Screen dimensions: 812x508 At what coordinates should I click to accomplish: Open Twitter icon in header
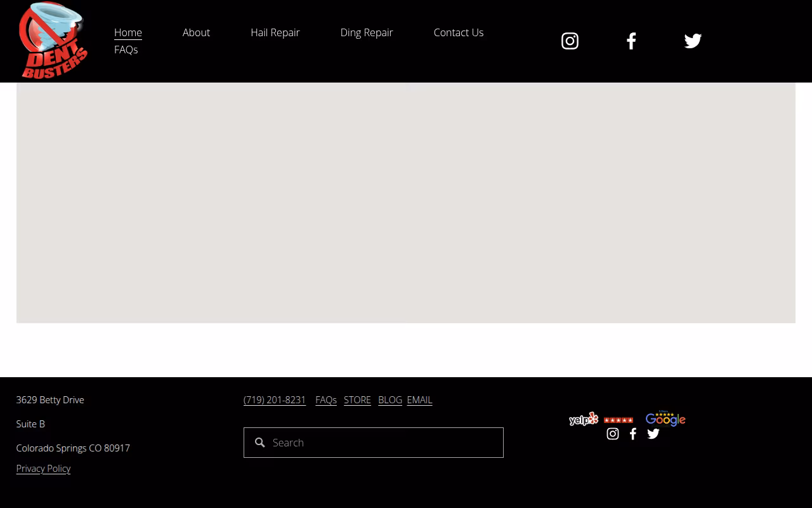[693, 41]
